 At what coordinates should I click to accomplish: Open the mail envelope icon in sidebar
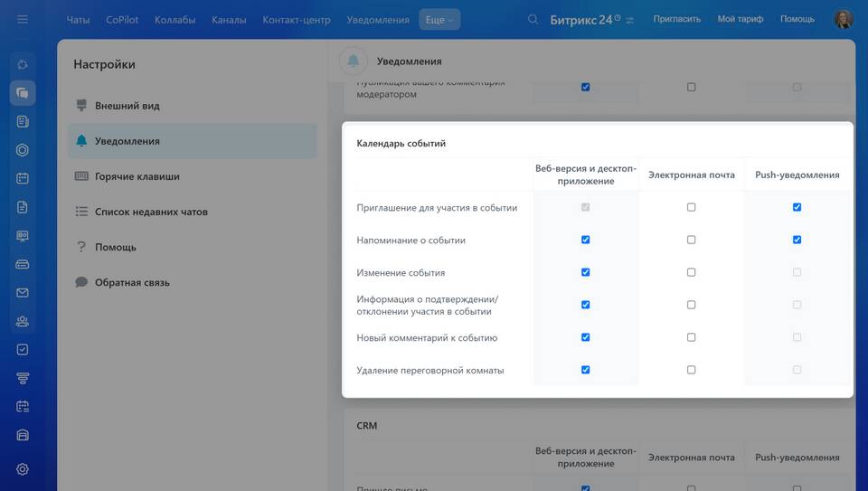(x=23, y=293)
